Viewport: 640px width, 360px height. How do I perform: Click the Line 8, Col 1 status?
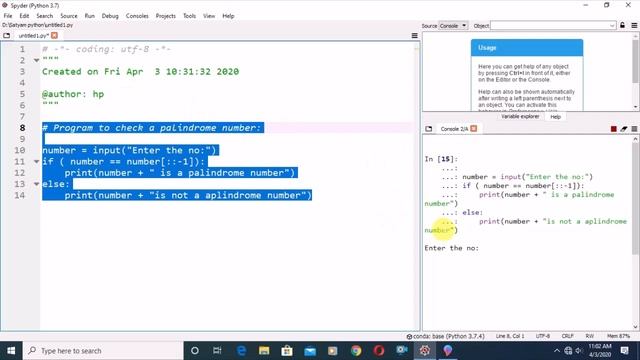[x=510, y=336]
